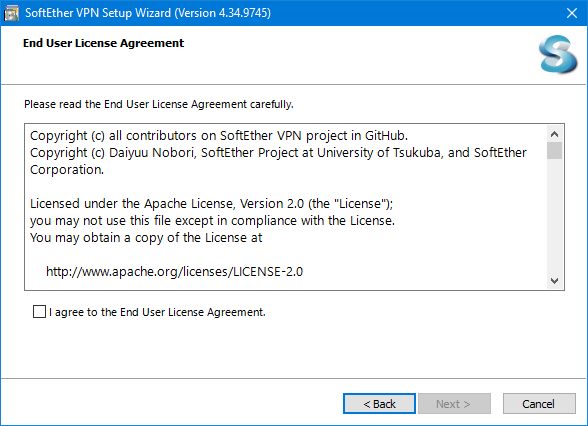
Task: Click the license scrollbar up arrow
Action: click(x=554, y=134)
